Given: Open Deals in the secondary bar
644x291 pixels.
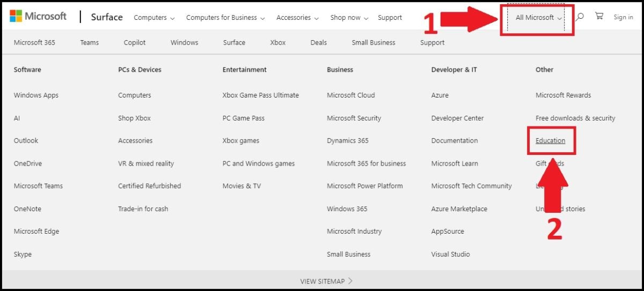Looking at the screenshot, I should click(x=318, y=42).
